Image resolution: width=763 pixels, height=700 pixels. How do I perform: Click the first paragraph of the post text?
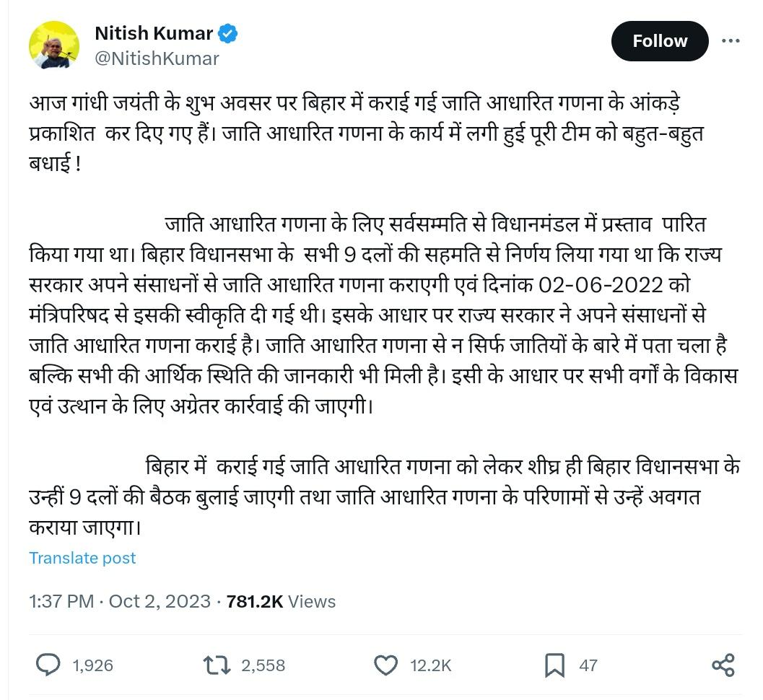pos(354,134)
